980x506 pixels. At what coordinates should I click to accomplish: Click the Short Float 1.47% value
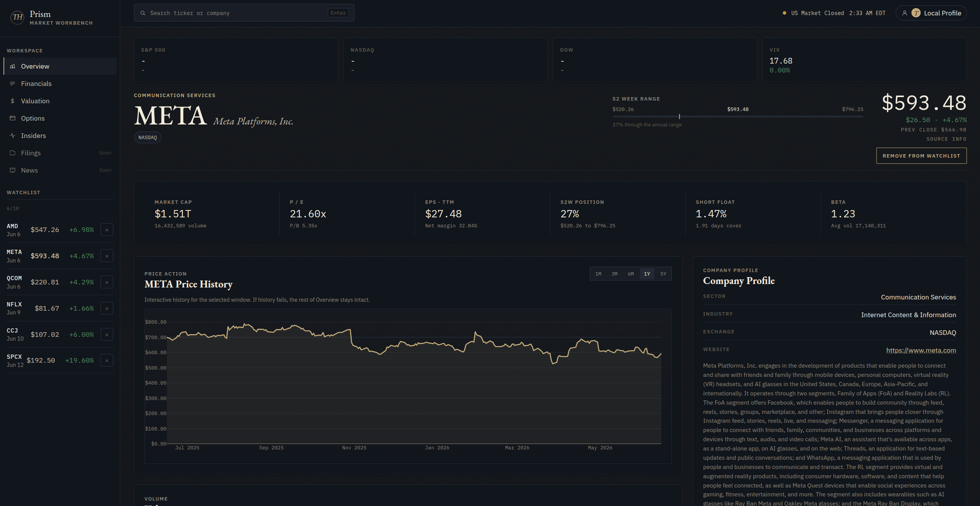click(x=711, y=214)
